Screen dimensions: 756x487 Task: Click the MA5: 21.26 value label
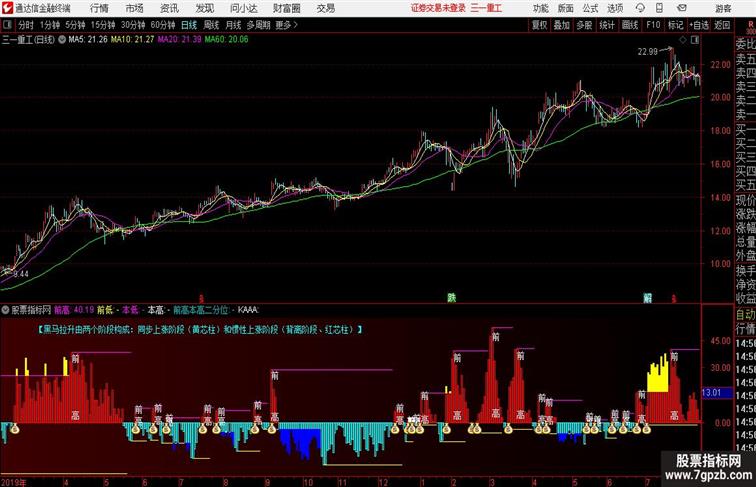click(88, 40)
